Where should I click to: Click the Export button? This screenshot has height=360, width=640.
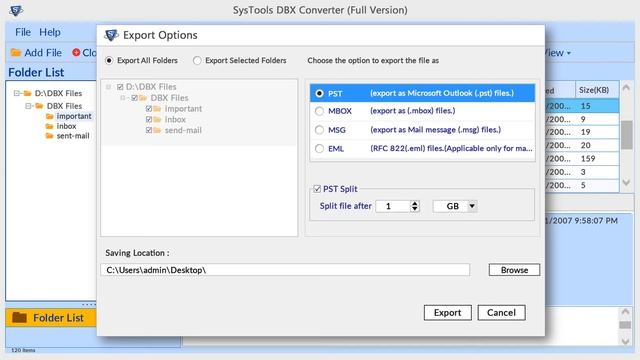pyautogui.click(x=447, y=313)
